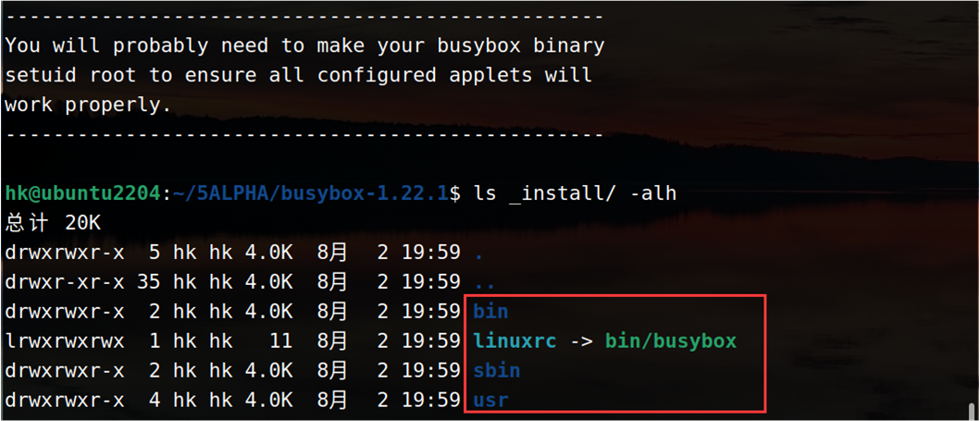
Task: Click the green 'bin/busybox' symlink target
Action: [671, 341]
